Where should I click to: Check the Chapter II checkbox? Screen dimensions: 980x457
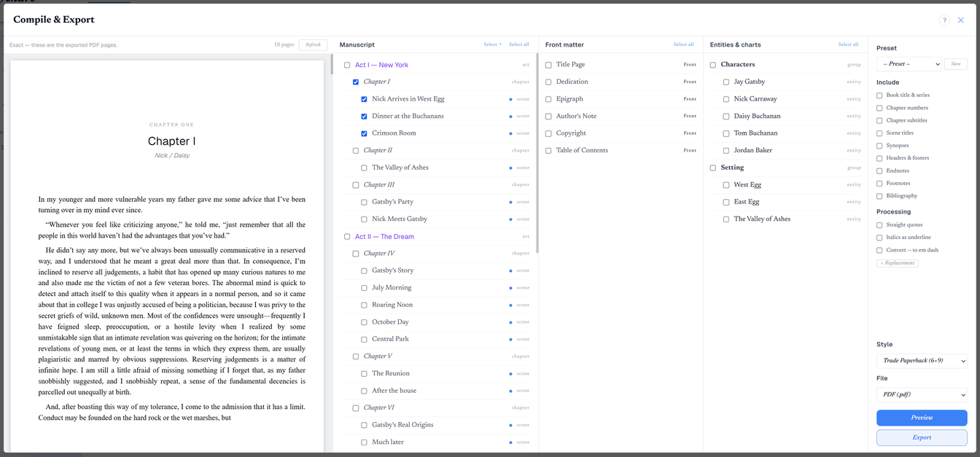[x=356, y=151]
